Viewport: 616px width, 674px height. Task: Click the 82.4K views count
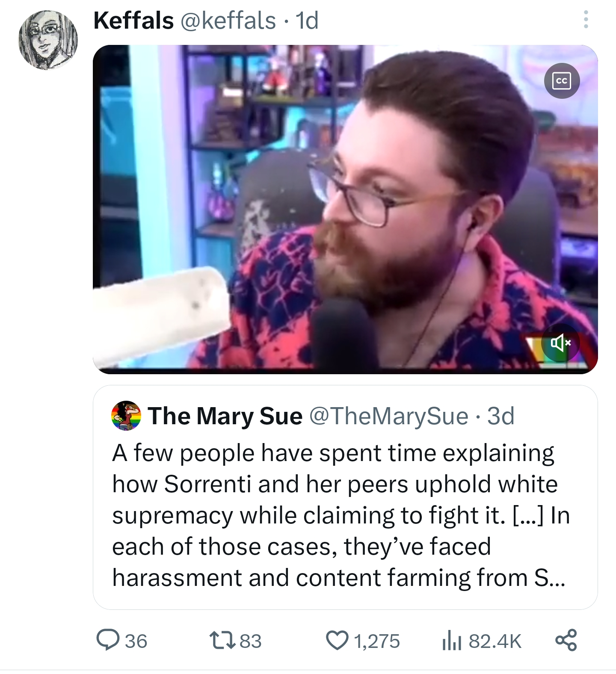click(x=495, y=641)
